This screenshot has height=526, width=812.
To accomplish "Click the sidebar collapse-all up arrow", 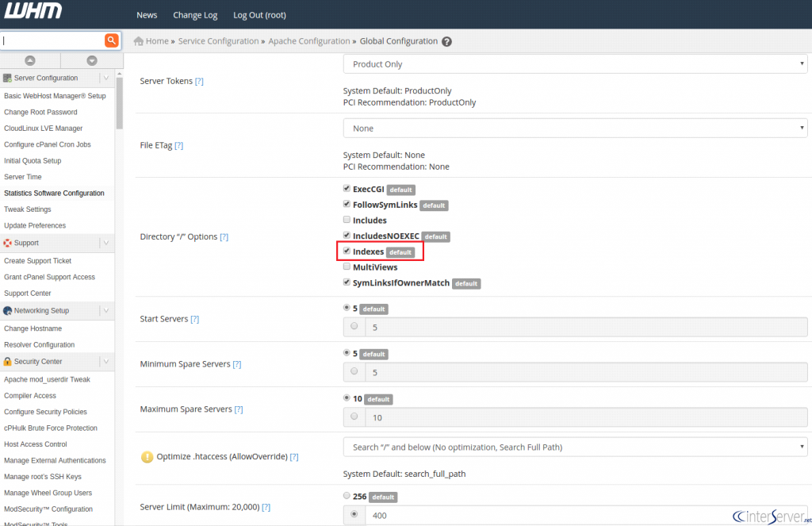I will [x=30, y=60].
